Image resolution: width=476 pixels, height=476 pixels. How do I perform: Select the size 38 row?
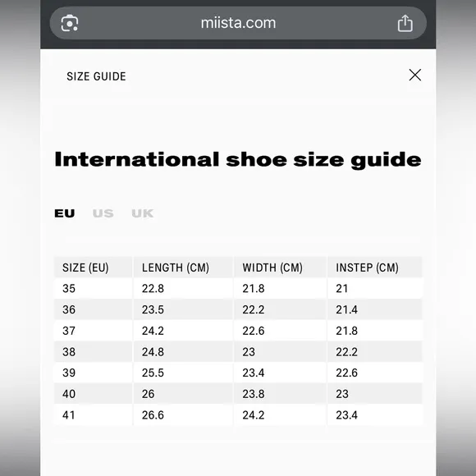pos(238,352)
